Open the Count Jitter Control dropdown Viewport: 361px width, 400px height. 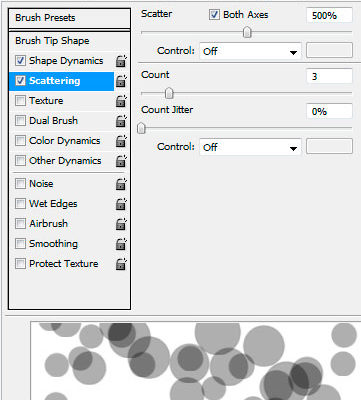[x=250, y=147]
